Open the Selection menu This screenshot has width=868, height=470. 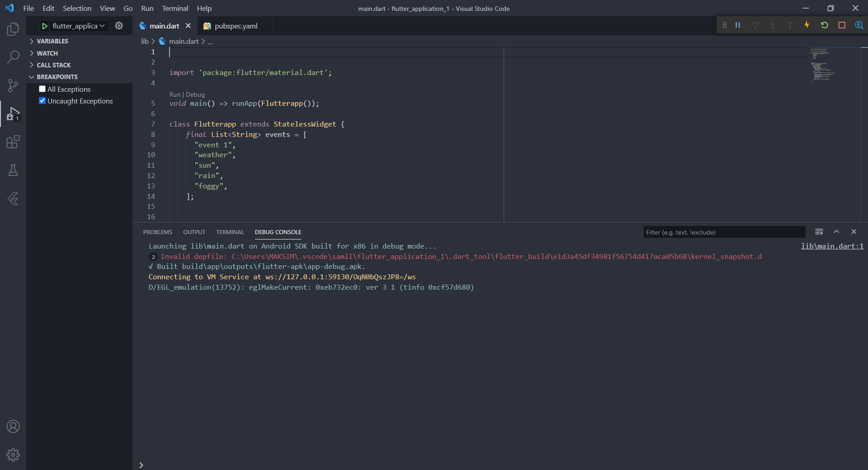pyautogui.click(x=77, y=8)
